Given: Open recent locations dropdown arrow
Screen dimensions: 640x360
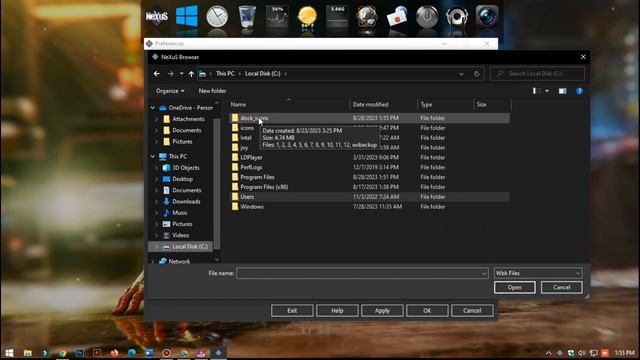Looking at the screenshot, I should [x=182, y=73].
